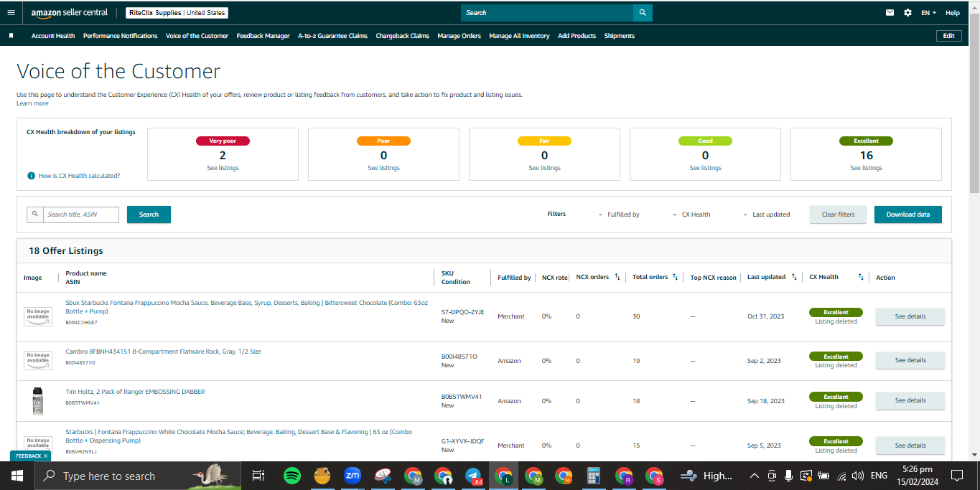The height and width of the screenshot is (490, 980).
Task: Expand the CX Health filter dropdown
Action: click(691, 215)
